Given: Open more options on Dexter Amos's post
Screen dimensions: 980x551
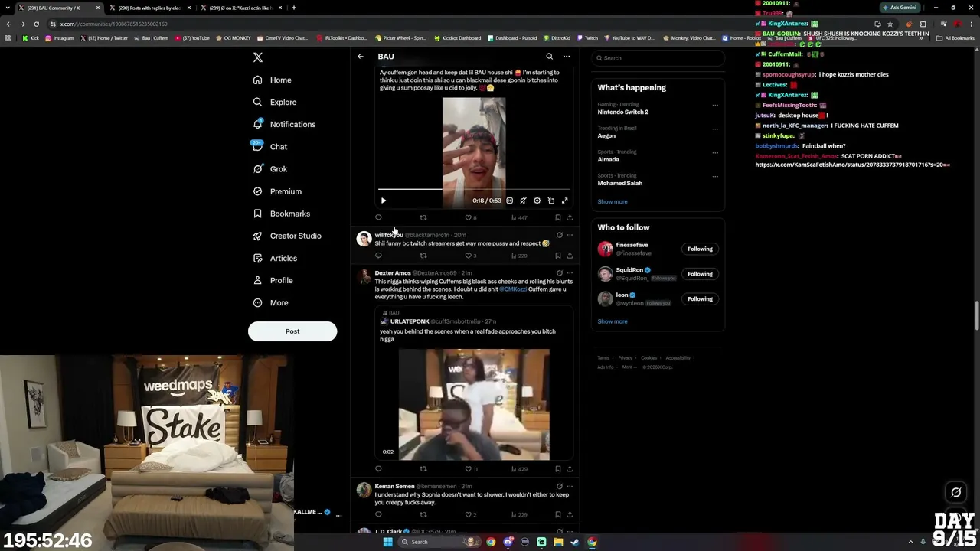Looking at the screenshot, I should [570, 273].
